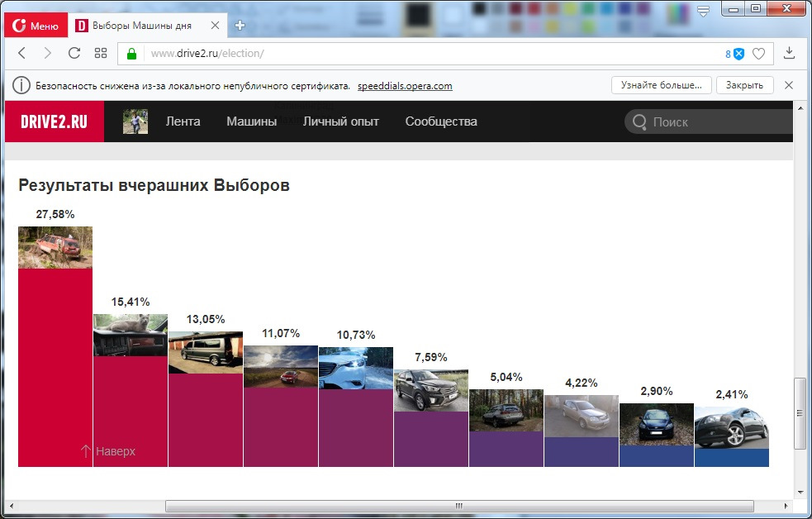Image resolution: width=812 pixels, height=519 pixels.
Task: Click the horizontal scrollbar thumb
Action: (x=459, y=506)
